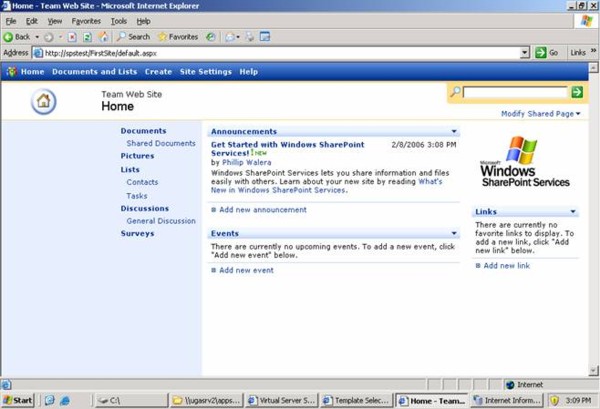600x409 pixels.
Task: Open the Announcements web part menu arrow
Action: (454, 131)
